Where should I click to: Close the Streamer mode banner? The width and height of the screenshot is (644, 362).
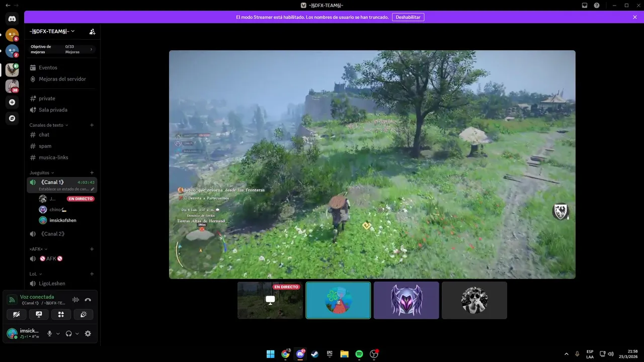coord(635,17)
